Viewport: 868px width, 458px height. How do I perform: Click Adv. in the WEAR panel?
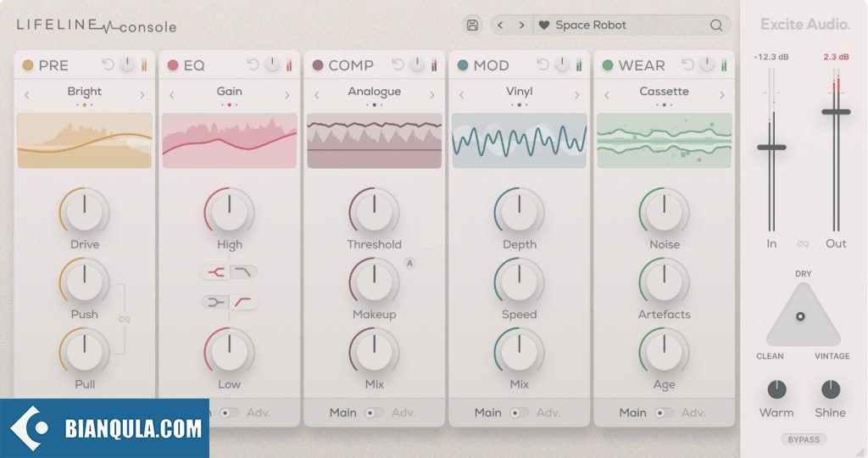(x=693, y=412)
